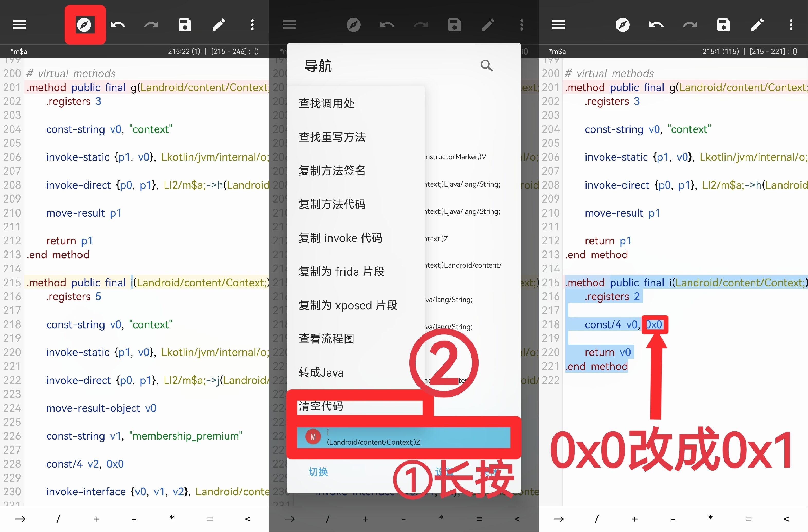Choose 查找调用处 from the context menu
Image resolution: width=808 pixels, height=532 pixels.
click(x=356, y=103)
